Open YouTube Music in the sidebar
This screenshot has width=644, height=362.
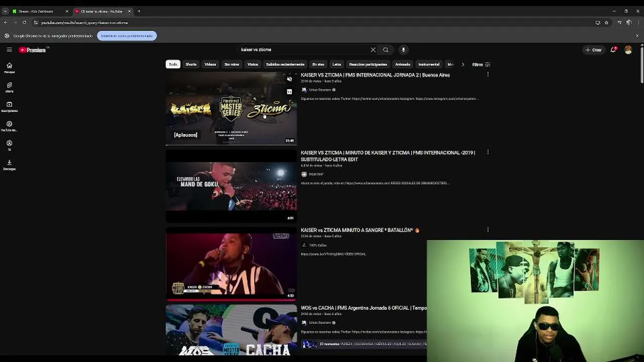[x=9, y=126]
